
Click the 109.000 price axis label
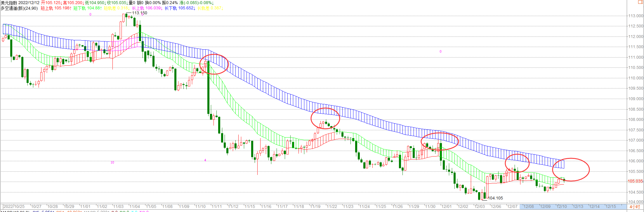point(636,99)
